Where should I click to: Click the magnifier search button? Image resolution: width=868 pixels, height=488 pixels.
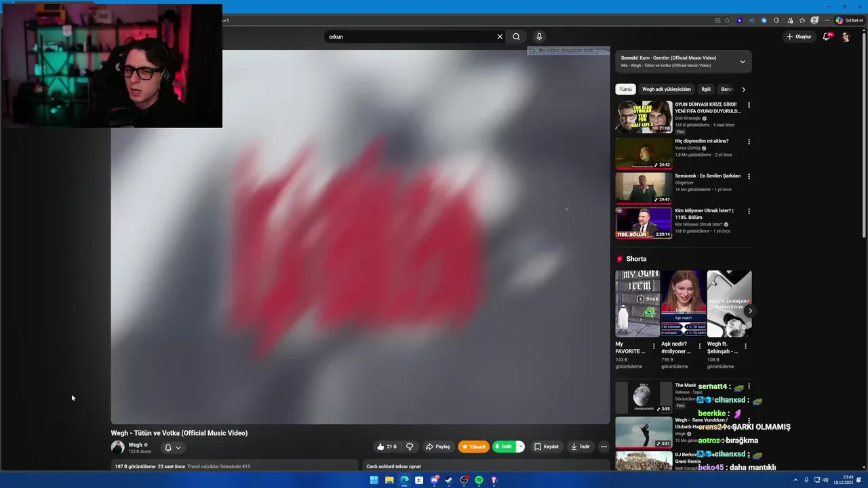(516, 37)
